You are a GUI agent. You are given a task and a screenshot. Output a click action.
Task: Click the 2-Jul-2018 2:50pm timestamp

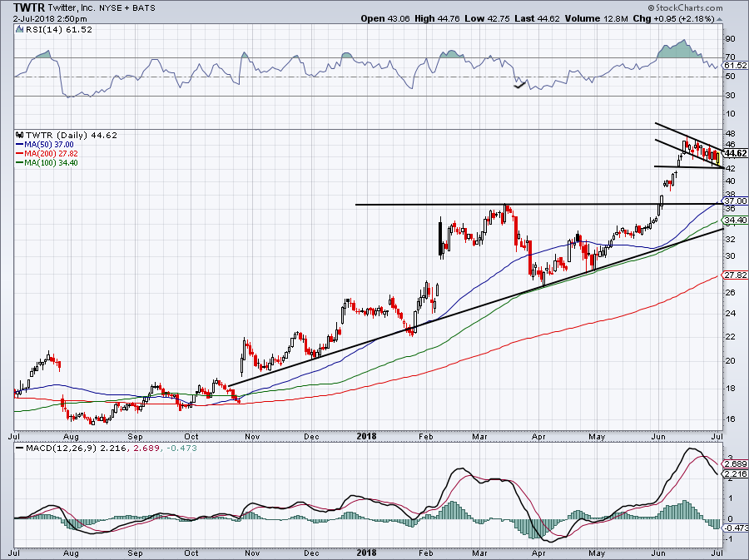pyautogui.click(x=50, y=19)
